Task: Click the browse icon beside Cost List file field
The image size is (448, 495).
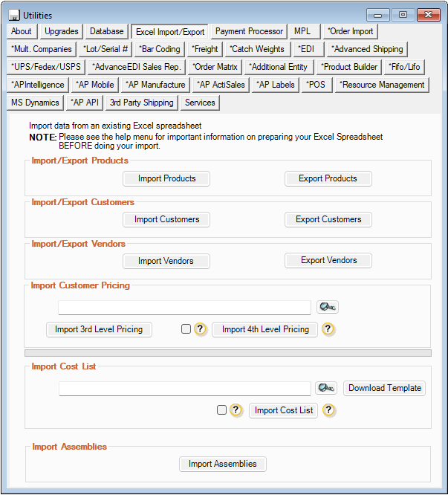Action: click(x=327, y=388)
